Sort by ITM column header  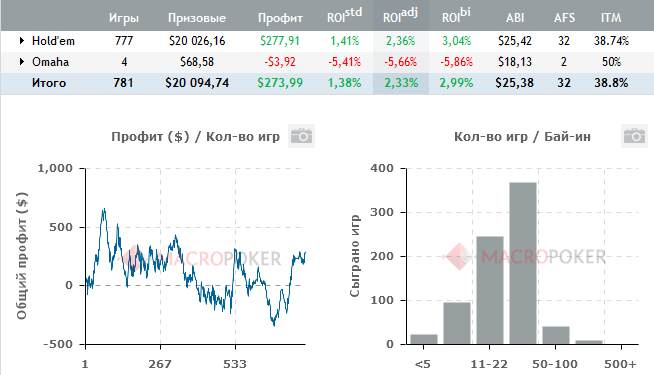[x=611, y=18]
